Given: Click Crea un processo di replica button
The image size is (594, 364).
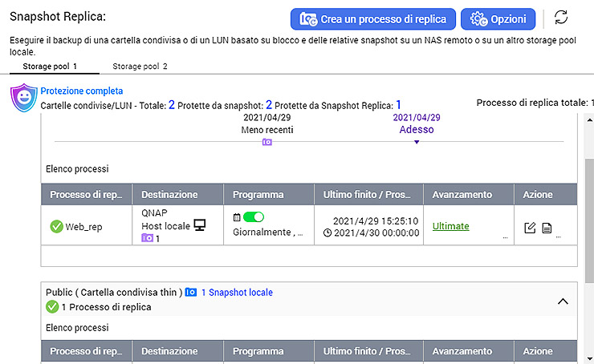Looking at the screenshot, I should coord(373,18).
